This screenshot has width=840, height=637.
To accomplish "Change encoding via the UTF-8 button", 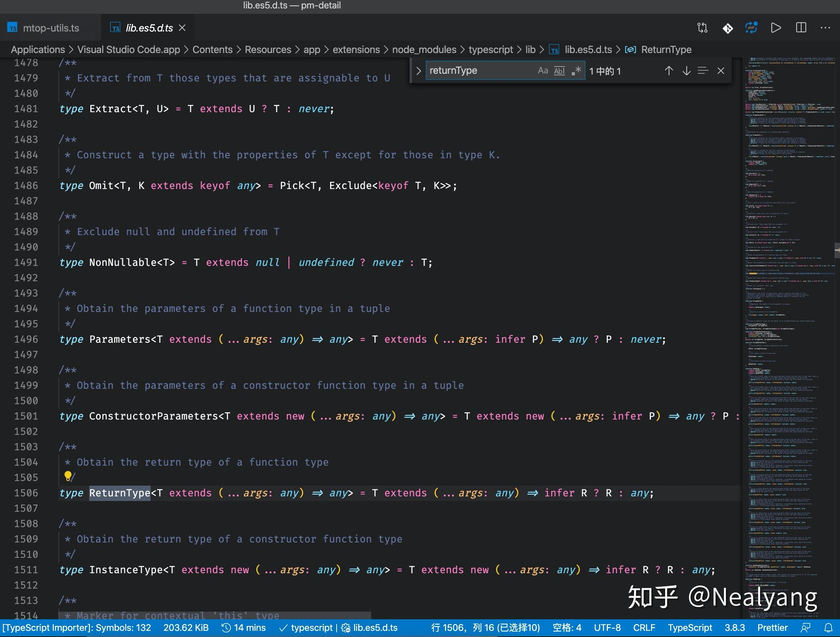I will point(608,627).
